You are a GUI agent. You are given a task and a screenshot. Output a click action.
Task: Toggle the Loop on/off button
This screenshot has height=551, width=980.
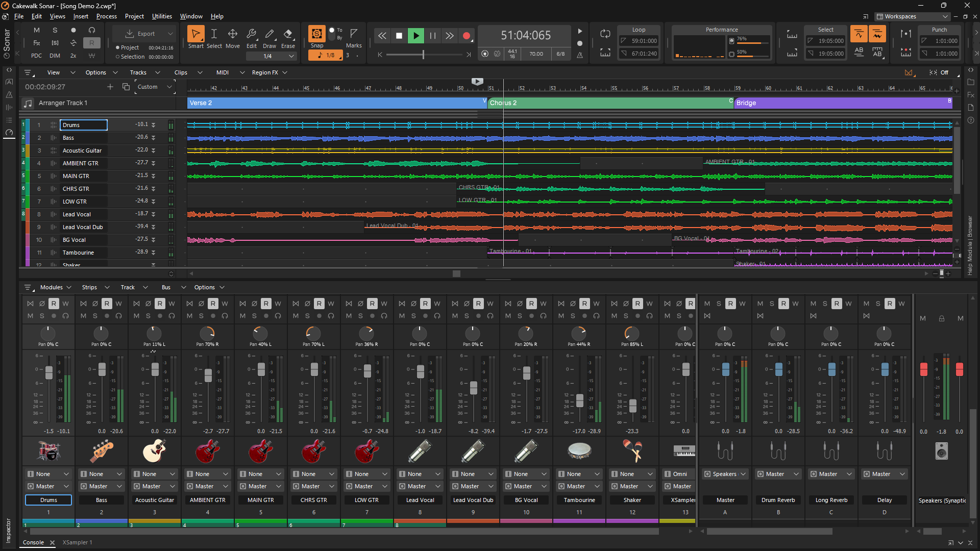605,34
